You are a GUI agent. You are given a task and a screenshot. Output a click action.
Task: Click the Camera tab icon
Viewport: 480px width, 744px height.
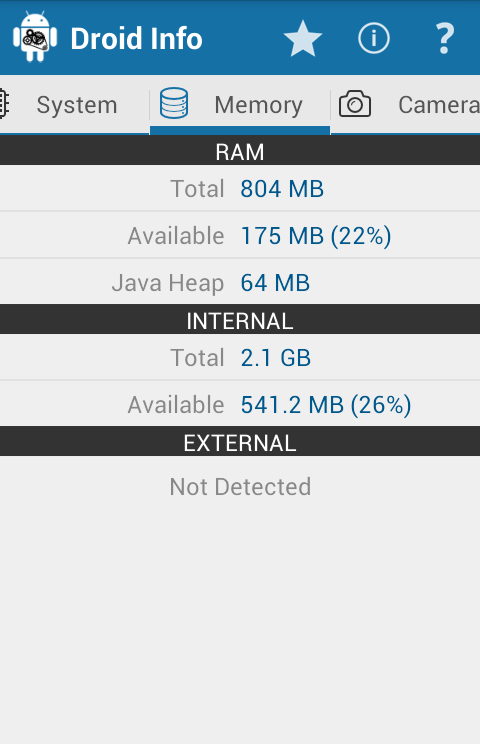(355, 103)
